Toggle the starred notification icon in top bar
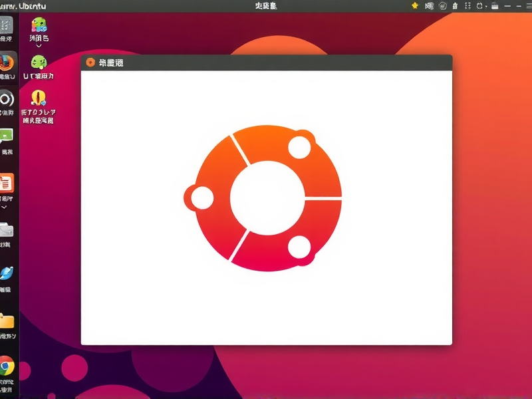 [414, 6]
